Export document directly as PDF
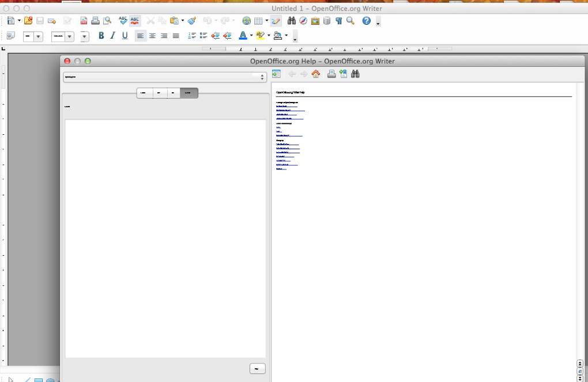 (x=84, y=21)
